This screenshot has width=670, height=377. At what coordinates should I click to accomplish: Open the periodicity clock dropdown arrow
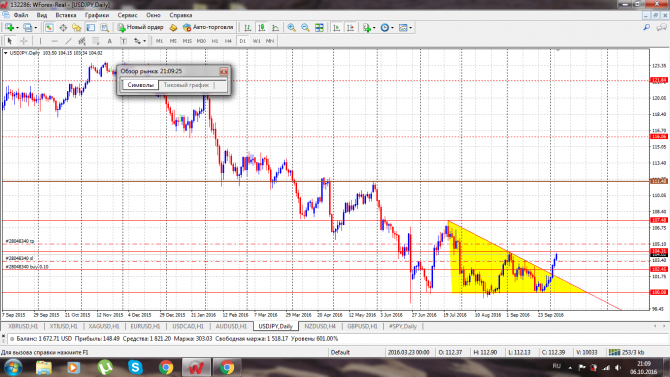392,28
